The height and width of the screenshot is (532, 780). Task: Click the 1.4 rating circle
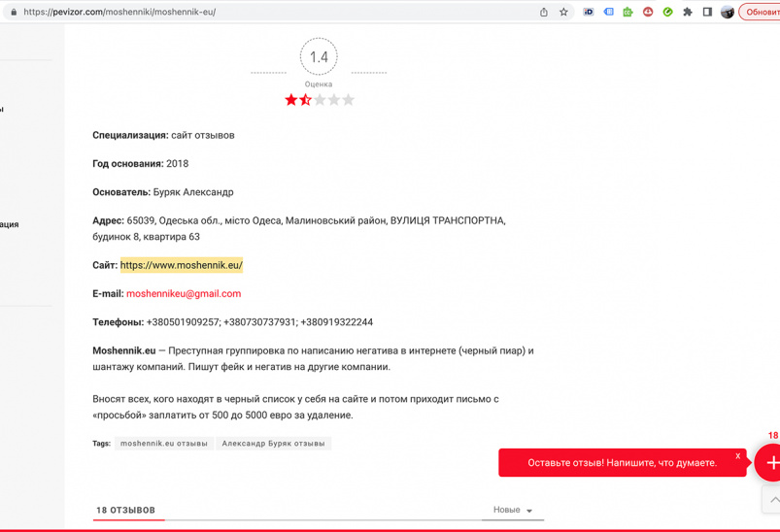[x=319, y=56]
